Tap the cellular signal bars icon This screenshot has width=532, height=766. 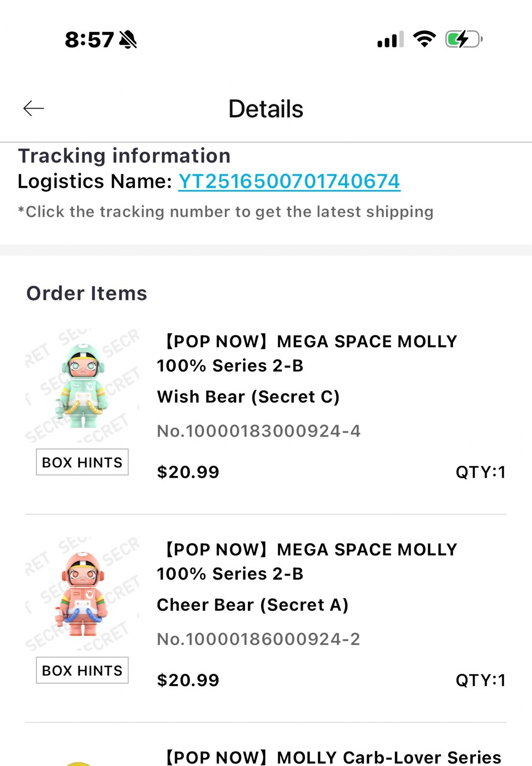click(x=390, y=40)
